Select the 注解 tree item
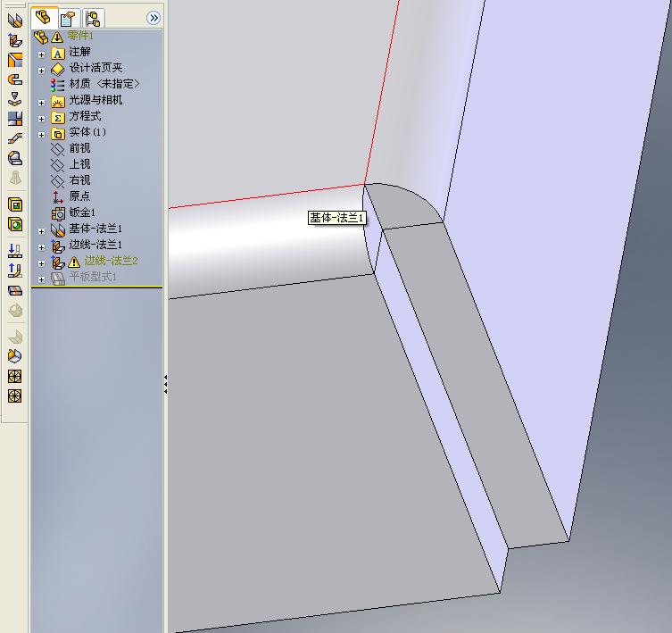Screen dimensions: 672x633 pos(79,52)
